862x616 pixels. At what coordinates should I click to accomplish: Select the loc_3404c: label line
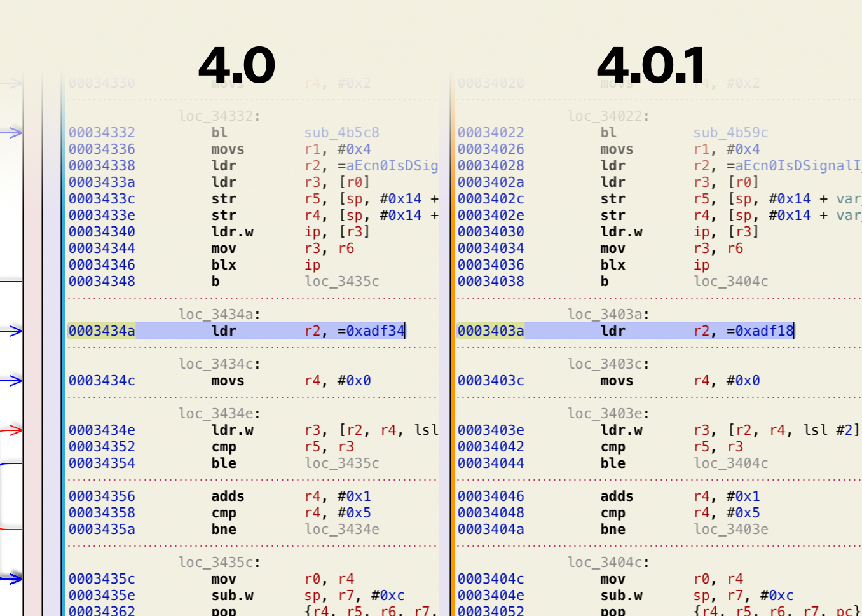coord(608,563)
